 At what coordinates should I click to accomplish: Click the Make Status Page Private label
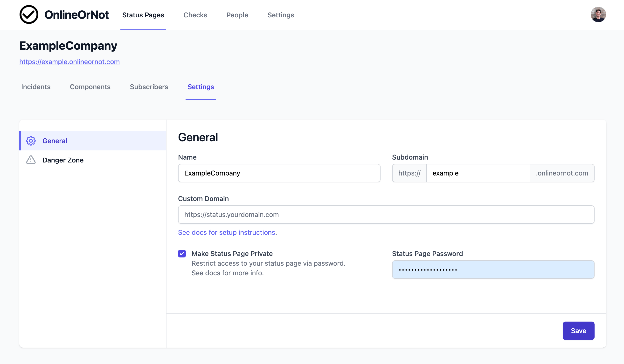pos(232,253)
